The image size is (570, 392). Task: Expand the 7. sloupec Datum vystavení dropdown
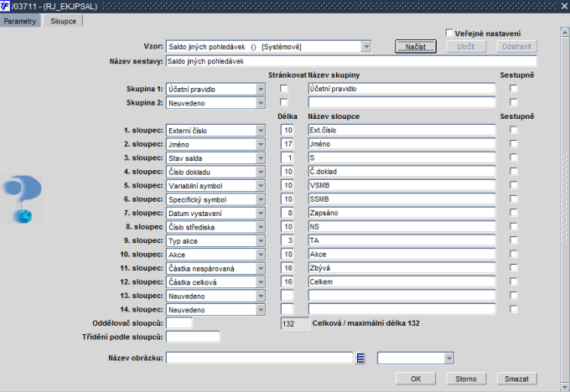261,214
